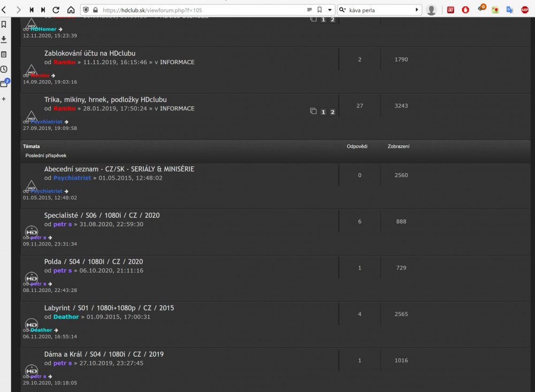Open the red stop-hand blocker extension
This screenshot has width=535, height=392.
point(465,10)
